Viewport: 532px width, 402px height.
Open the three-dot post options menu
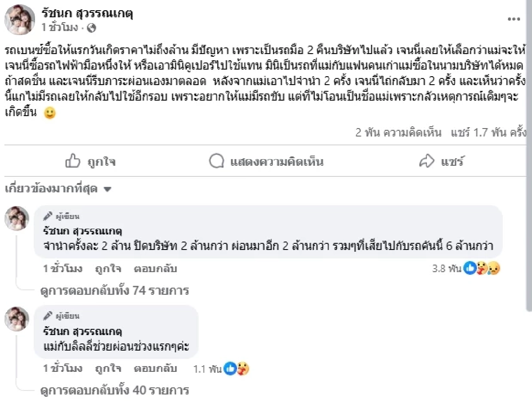click(513, 20)
